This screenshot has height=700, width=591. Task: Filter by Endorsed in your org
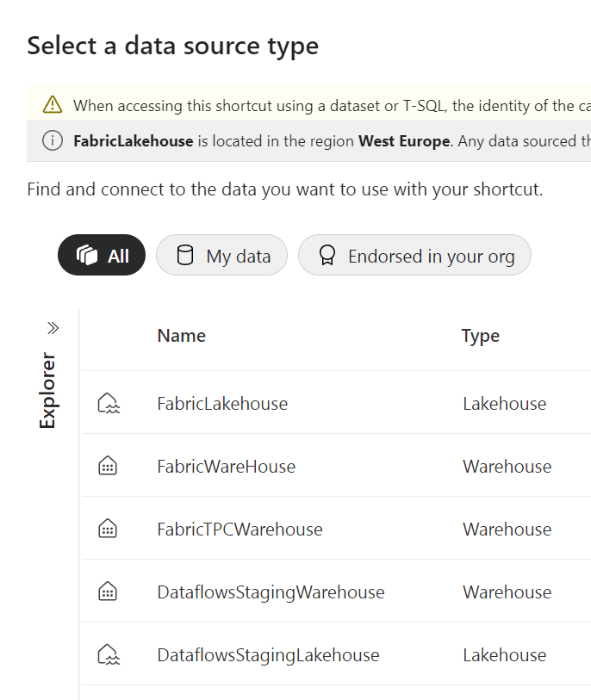point(414,256)
